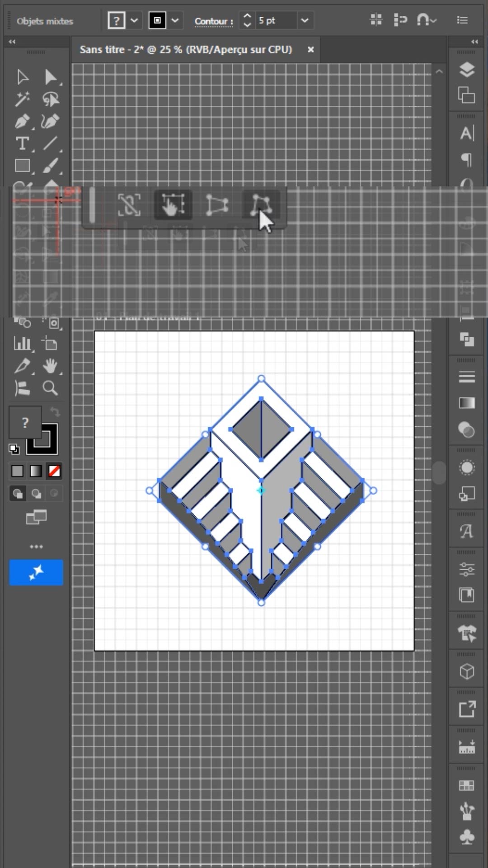
Task: Open the Mockup t-shirt panel
Action: click(467, 633)
